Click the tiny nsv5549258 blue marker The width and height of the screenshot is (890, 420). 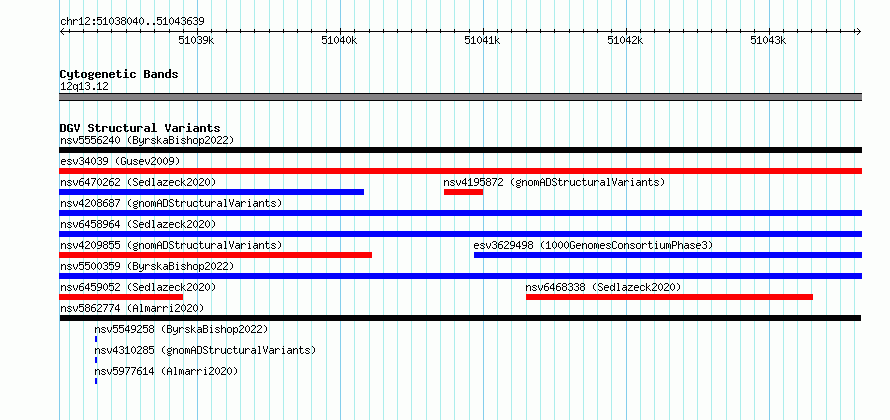click(x=96, y=339)
